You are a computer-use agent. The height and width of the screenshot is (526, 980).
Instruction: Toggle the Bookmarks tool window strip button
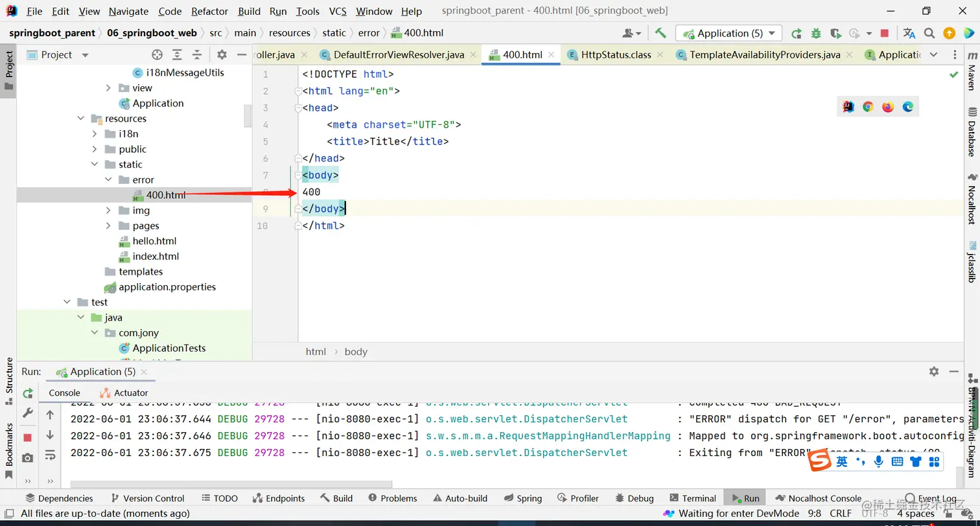pos(8,451)
